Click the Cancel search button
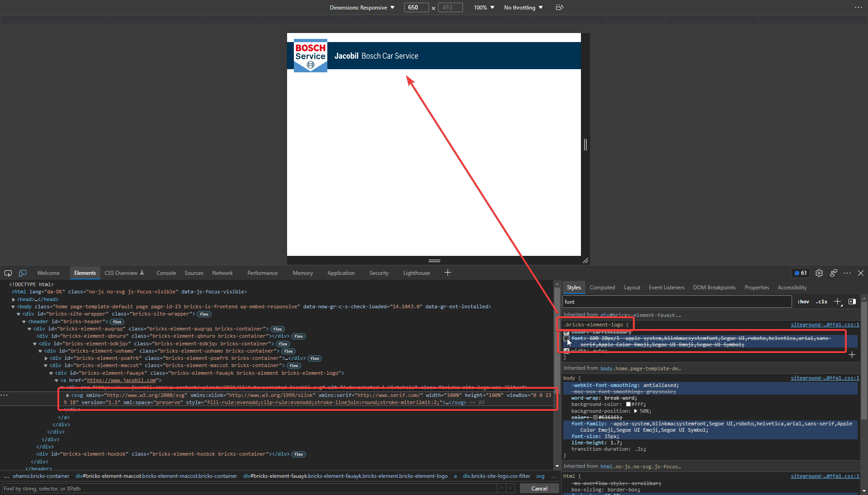This screenshot has height=495, width=868. coord(539,488)
